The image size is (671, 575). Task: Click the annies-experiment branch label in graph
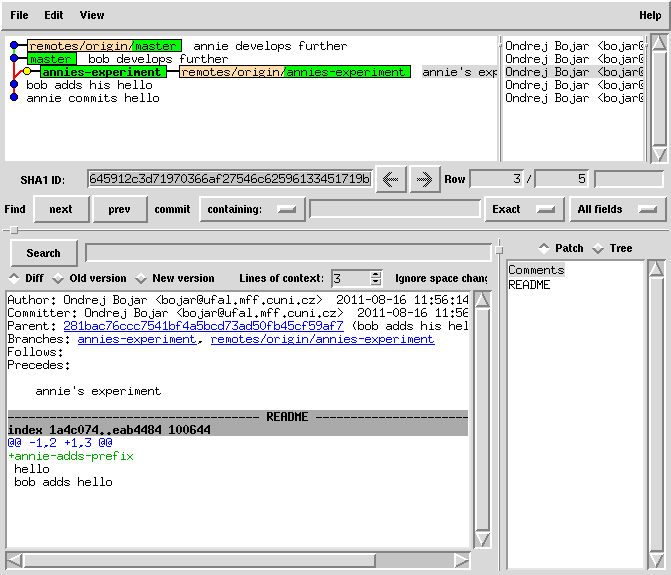[x=100, y=72]
